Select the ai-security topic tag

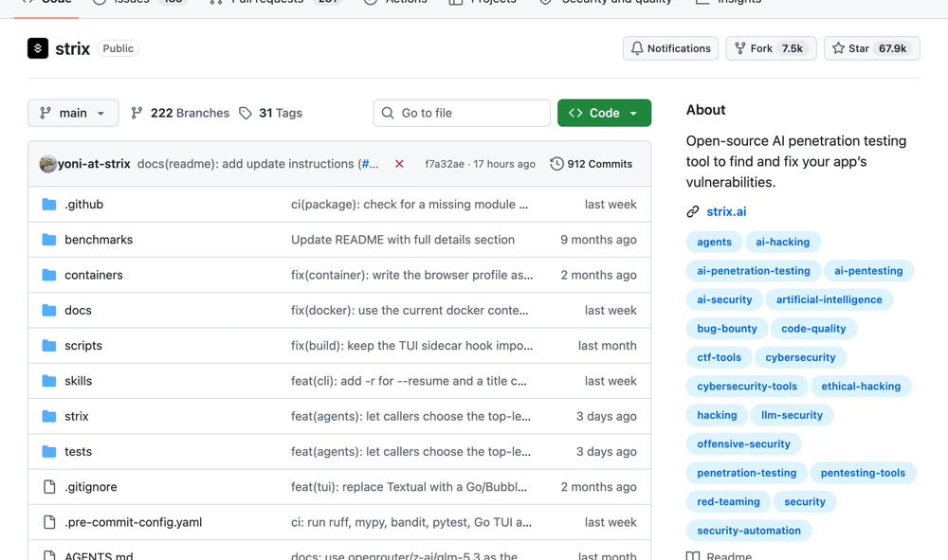click(x=724, y=299)
